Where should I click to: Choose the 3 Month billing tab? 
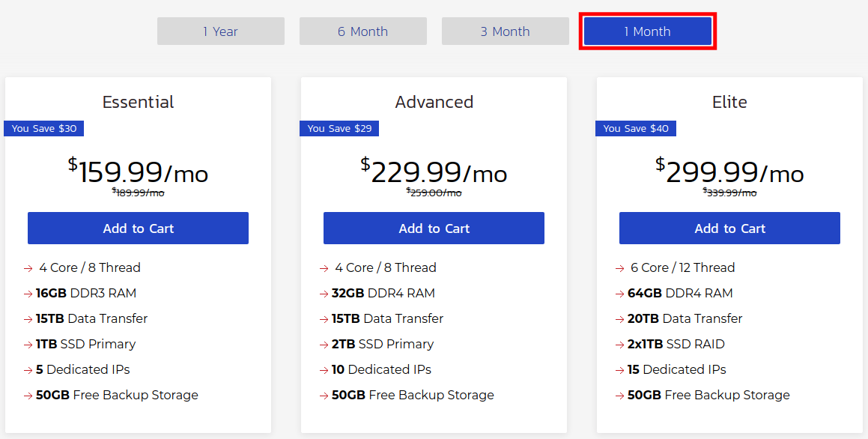point(505,31)
